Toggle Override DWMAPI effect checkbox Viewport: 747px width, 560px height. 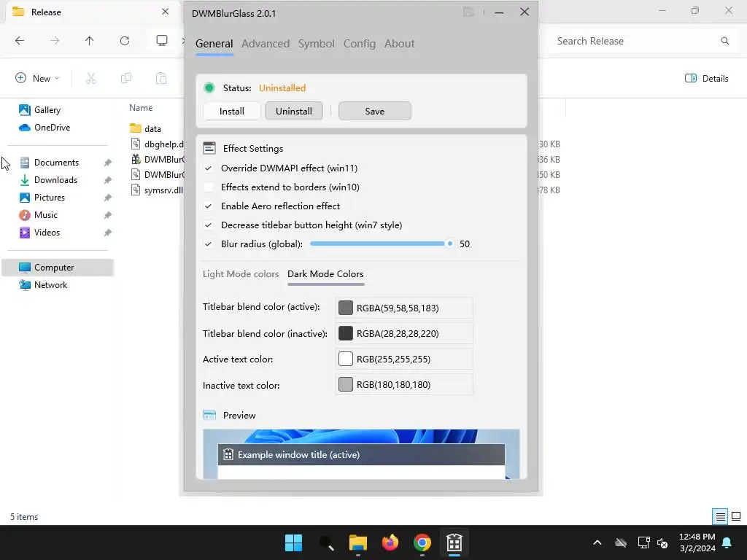[x=208, y=168]
